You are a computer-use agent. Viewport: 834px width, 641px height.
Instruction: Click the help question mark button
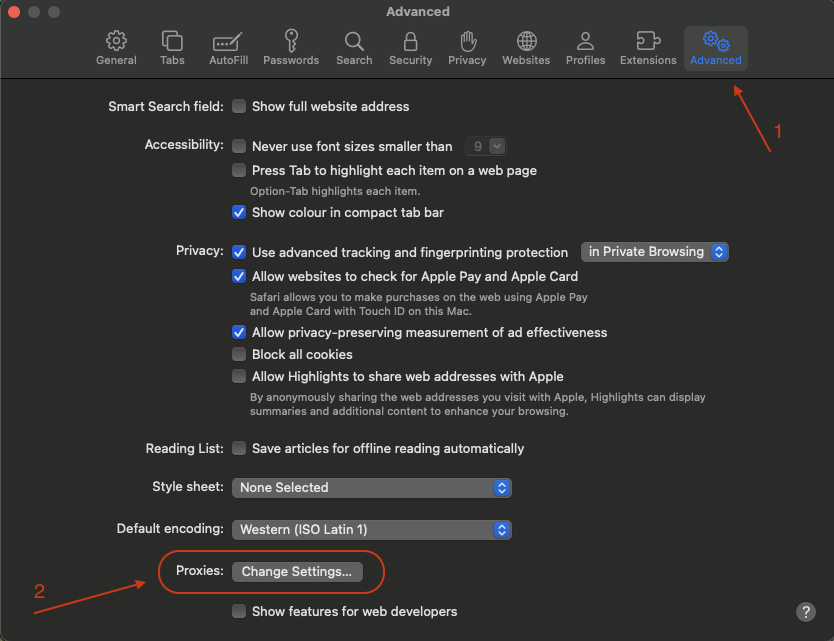(x=806, y=612)
